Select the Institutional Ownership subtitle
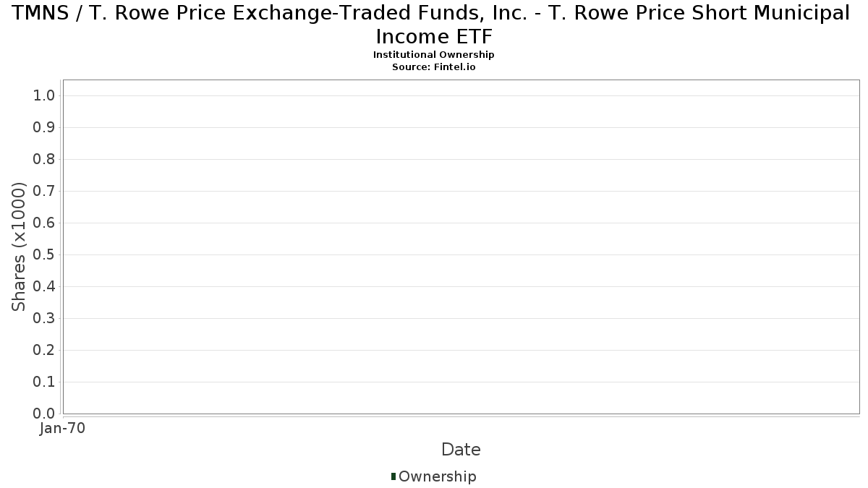The width and height of the screenshot is (868, 488). [x=433, y=55]
